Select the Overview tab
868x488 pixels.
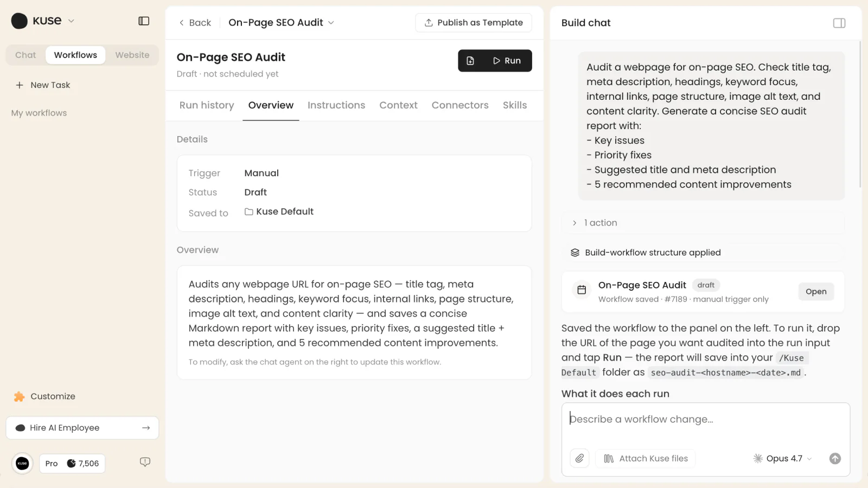point(271,105)
